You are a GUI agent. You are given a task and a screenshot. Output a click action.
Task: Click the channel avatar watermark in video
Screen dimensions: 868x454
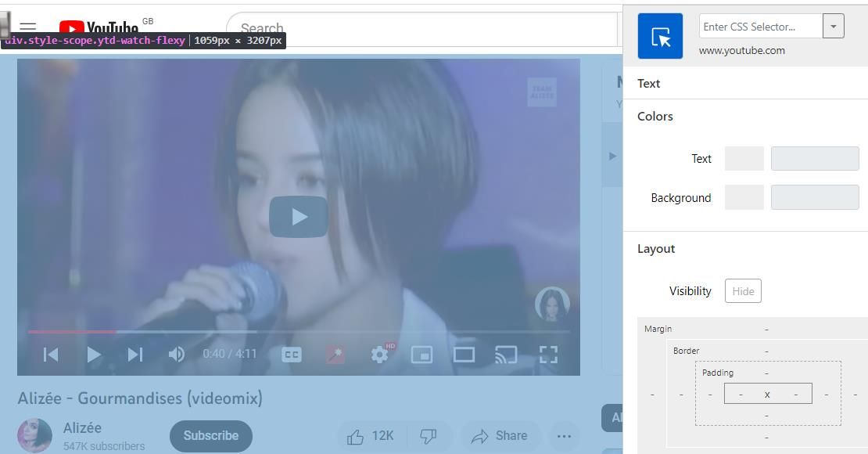coord(552,304)
